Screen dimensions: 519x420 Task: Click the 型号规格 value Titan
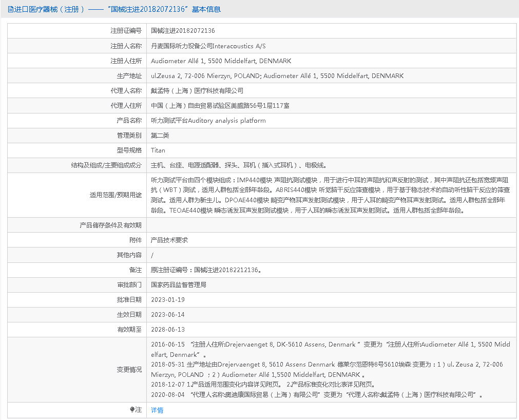coord(156,150)
